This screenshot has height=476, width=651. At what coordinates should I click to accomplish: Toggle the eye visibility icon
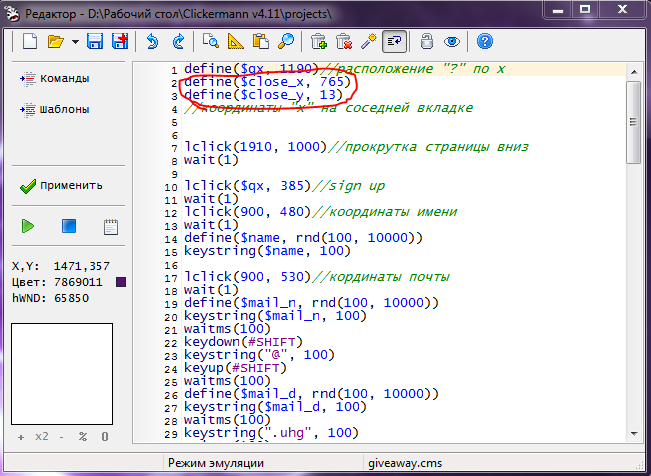click(452, 42)
